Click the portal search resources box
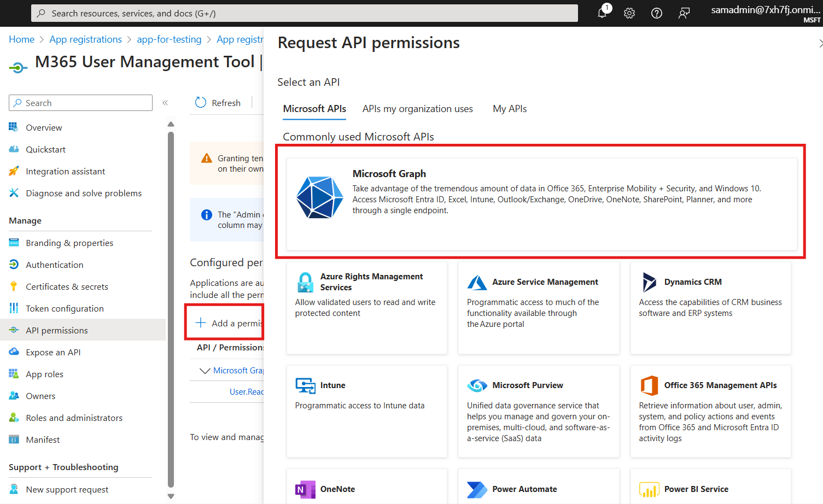Viewport: 823px width, 504px height. 305,13
